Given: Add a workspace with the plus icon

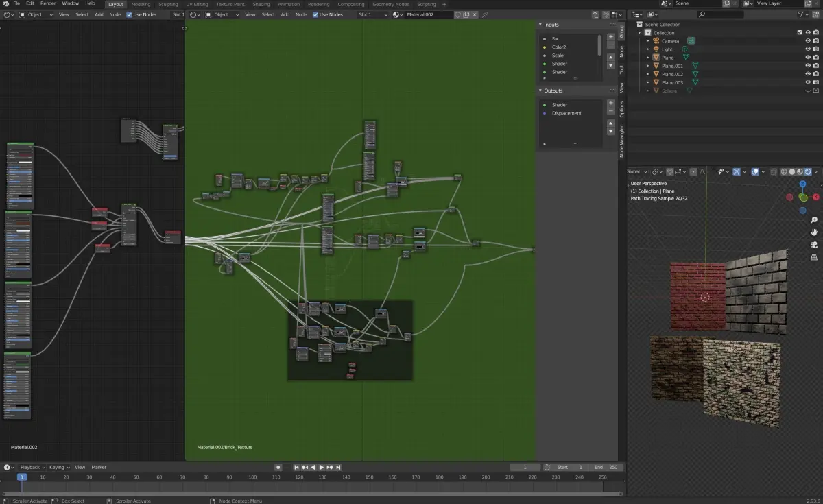Looking at the screenshot, I should (x=444, y=4).
